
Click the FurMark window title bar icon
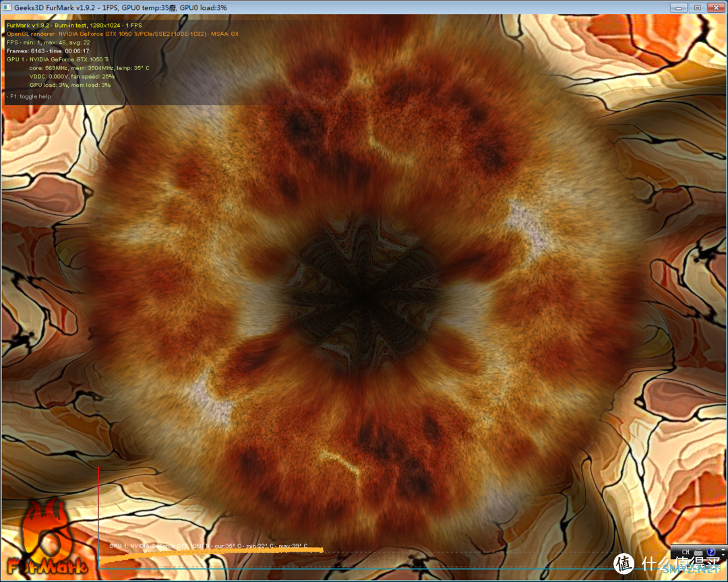click(7, 7)
